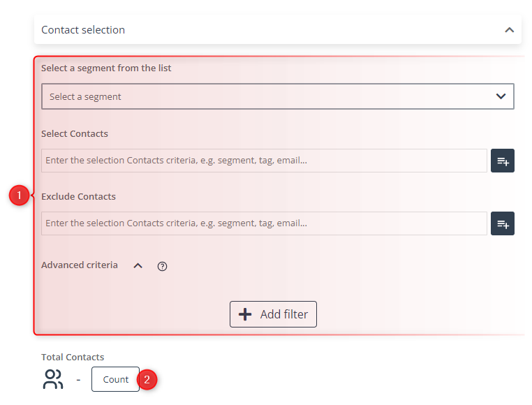Open list picker beside Select Contacts field

(x=503, y=161)
